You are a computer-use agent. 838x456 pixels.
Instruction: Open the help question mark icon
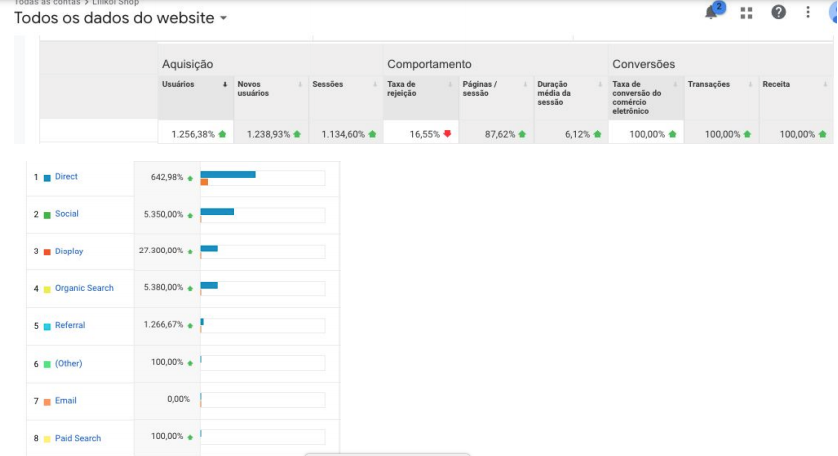coord(778,12)
